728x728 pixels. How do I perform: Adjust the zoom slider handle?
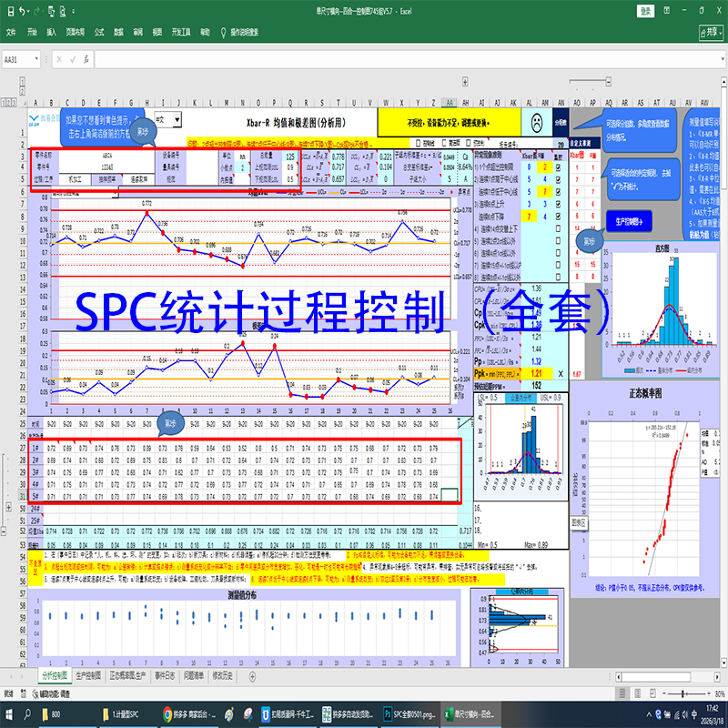pos(682,693)
